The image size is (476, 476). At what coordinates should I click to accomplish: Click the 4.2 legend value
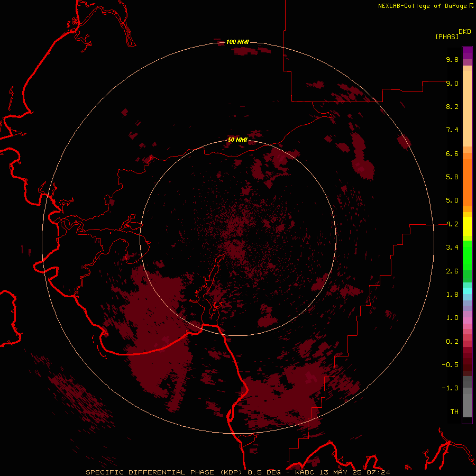point(452,224)
